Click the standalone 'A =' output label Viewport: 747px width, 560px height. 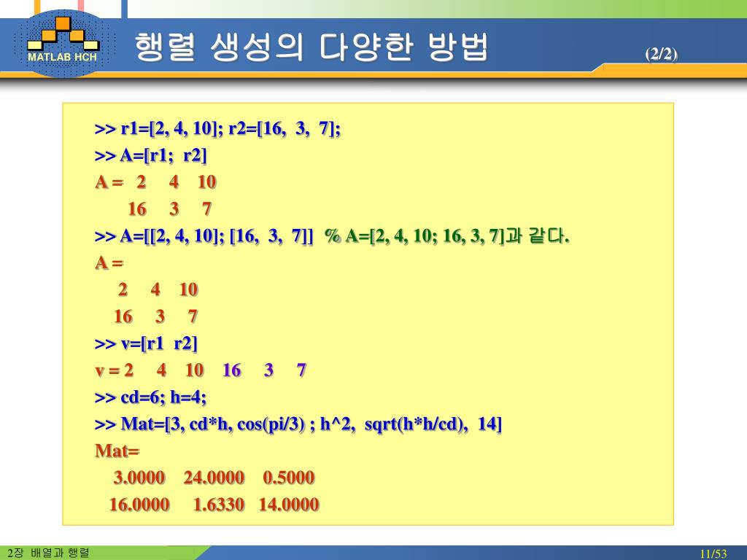coord(109,262)
